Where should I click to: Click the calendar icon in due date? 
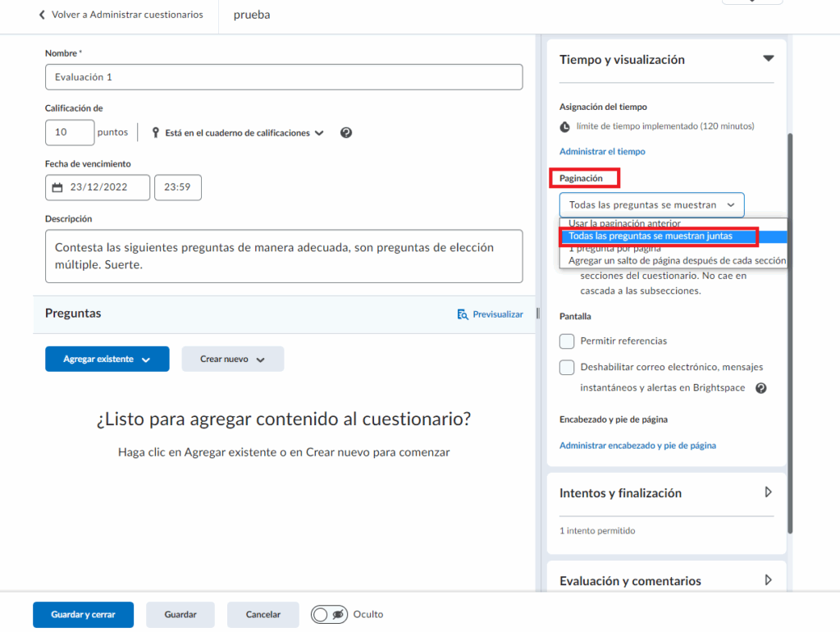click(57, 187)
